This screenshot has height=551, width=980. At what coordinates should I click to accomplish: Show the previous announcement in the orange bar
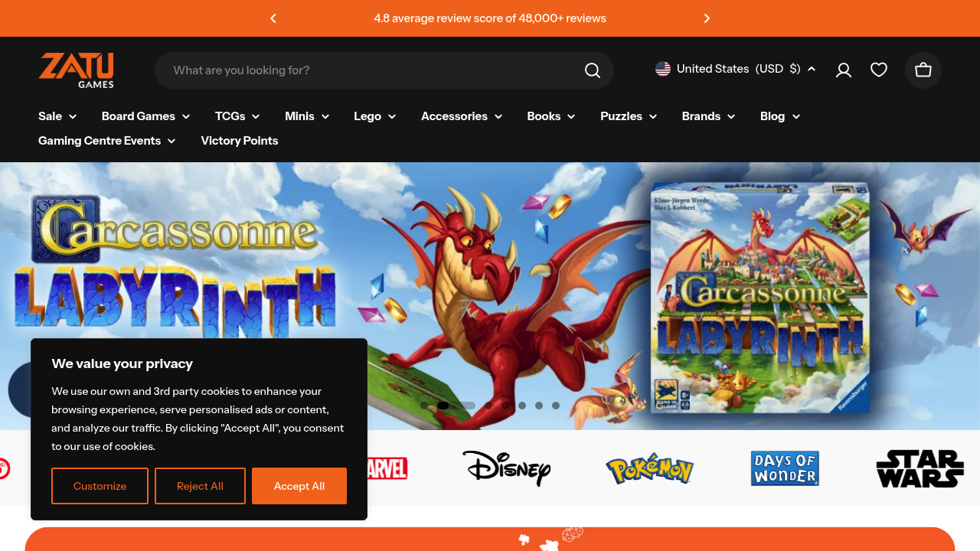click(x=273, y=18)
